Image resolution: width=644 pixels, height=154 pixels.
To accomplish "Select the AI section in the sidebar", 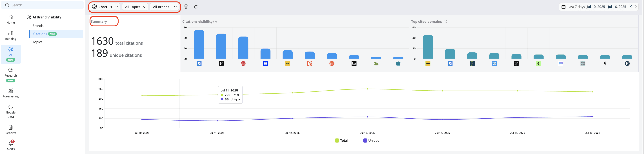I will pos(10,54).
